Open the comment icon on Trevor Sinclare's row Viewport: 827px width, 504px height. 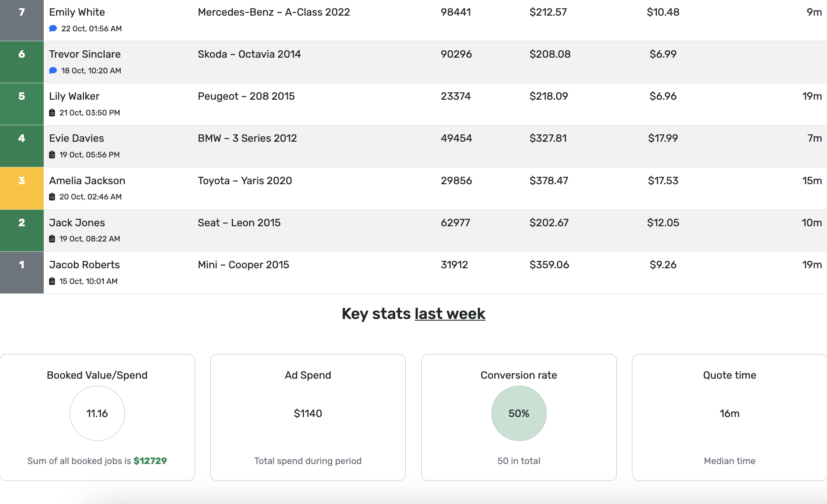(x=52, y=70)
